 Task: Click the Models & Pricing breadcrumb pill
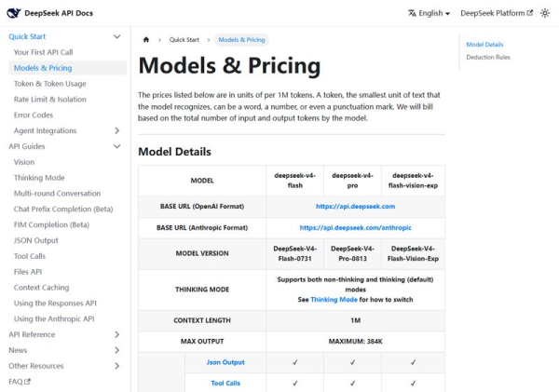(x=241, y=39)
